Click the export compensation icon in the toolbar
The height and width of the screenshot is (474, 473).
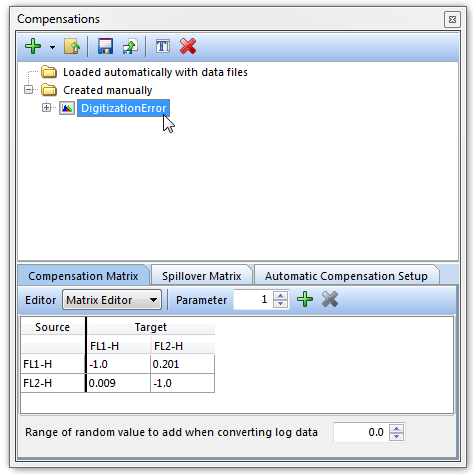(x=130, y=46)
